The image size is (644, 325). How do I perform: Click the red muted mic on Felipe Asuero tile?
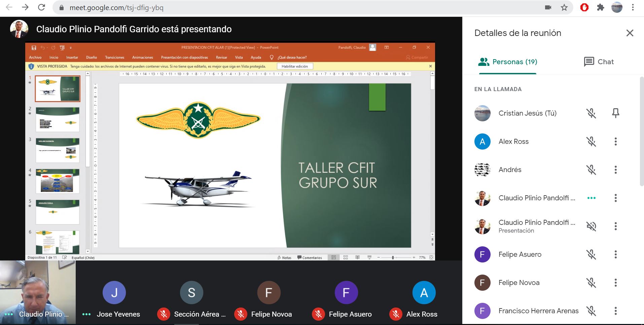[318, 314]
